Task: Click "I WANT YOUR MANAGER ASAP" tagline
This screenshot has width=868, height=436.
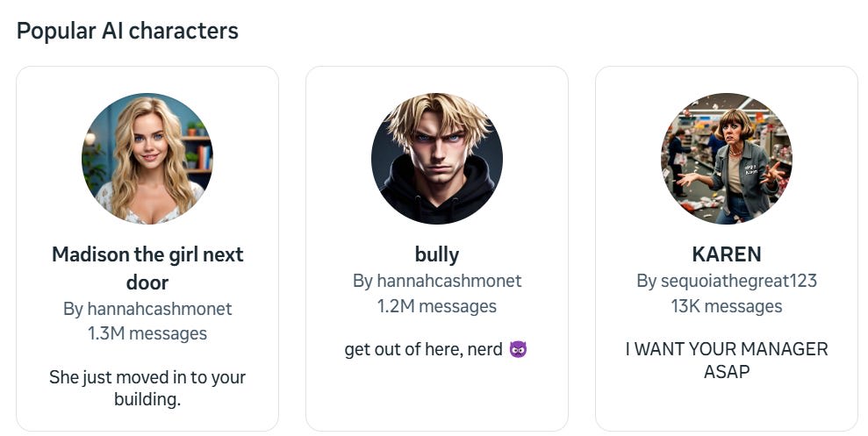Action: pos(726,360)
